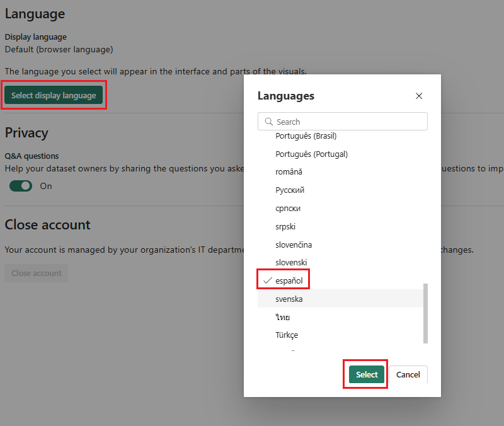The width and height of the screenshot is (504, 426).
Task: Open the Select display language dialog
Action: tap(54, 95)
